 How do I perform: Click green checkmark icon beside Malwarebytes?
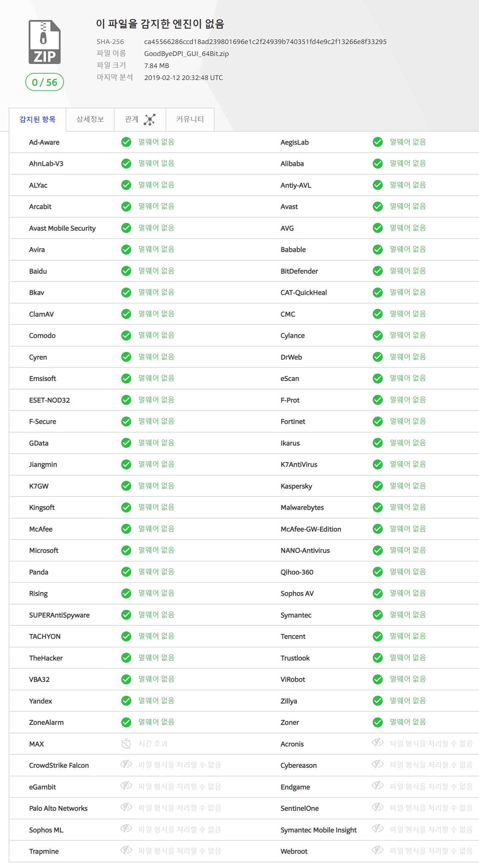tap(378, 507)
